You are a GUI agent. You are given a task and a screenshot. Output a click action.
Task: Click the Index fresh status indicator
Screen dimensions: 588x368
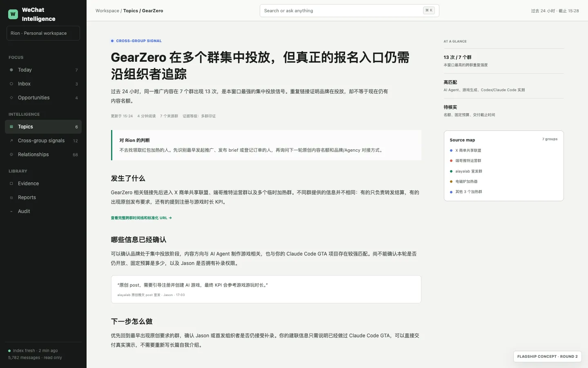(x=33, y=351)
